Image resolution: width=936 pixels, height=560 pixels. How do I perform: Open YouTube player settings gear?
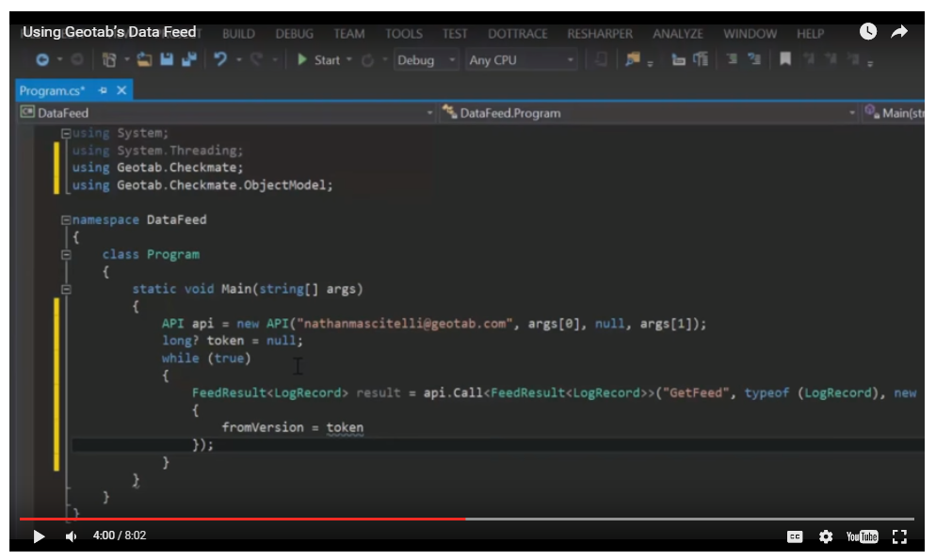pyautogui.click(x=826, y=536)
